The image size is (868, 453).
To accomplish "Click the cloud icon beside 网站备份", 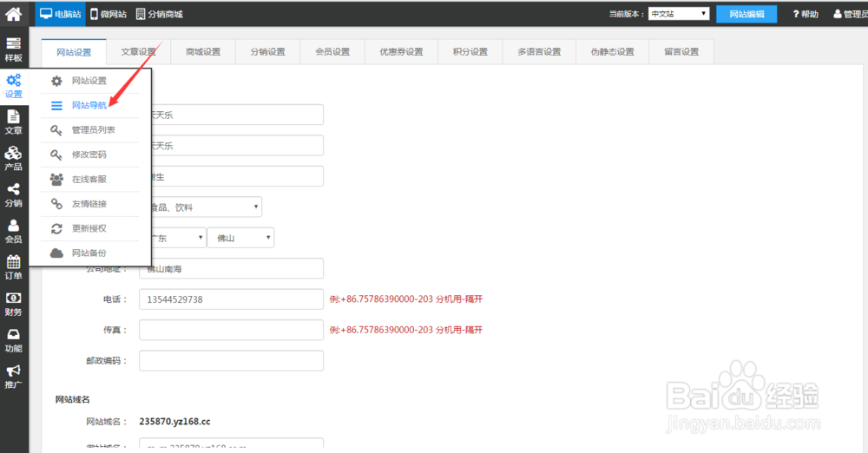I will tap(56, 253).
